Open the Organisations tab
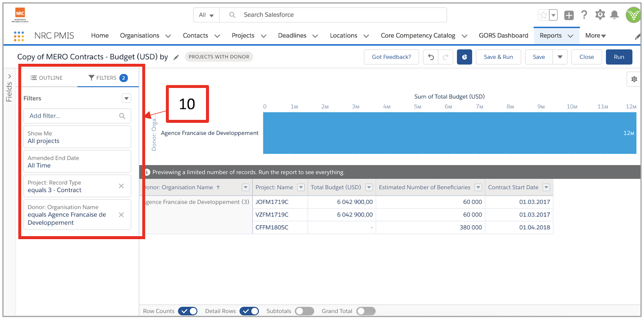The height and width of the screenshot is (320, 644). [x=140, y=36]
